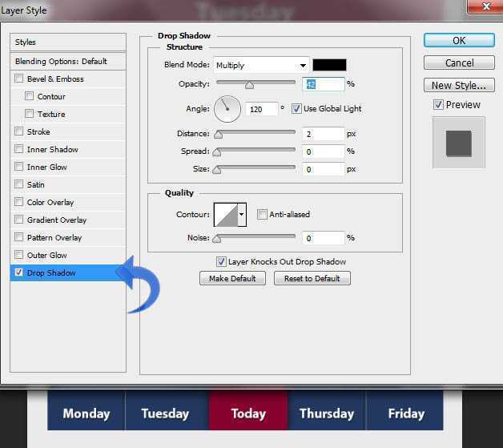Click the Distance slider handle
Viewport: 503px width, 448px height.
pyautogui.click(x=219, y=135)
